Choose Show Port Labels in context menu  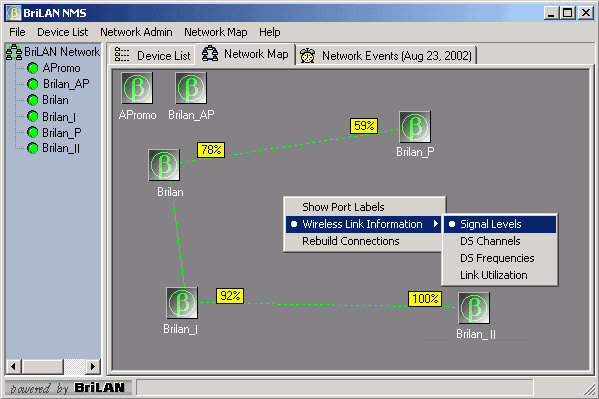pos(364,207)
